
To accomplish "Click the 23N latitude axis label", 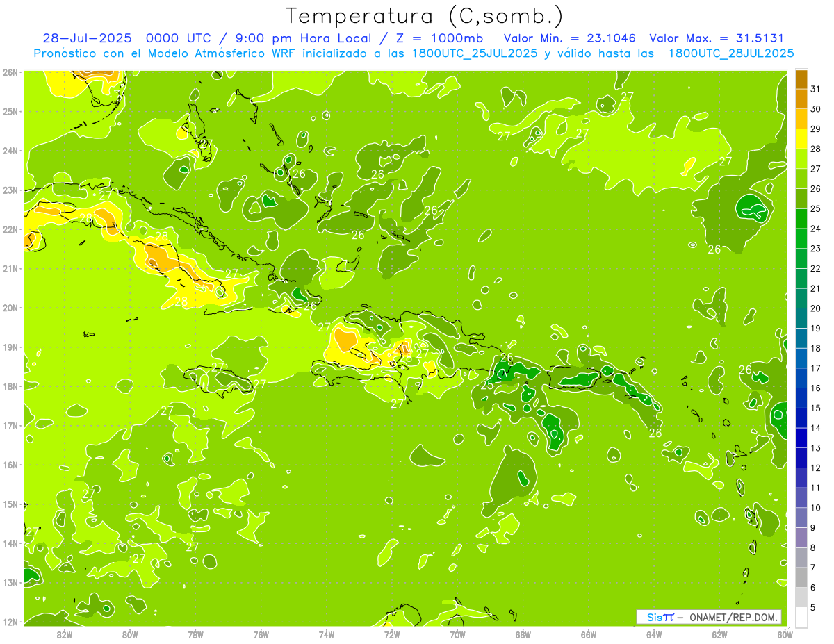I will (10, 190).
